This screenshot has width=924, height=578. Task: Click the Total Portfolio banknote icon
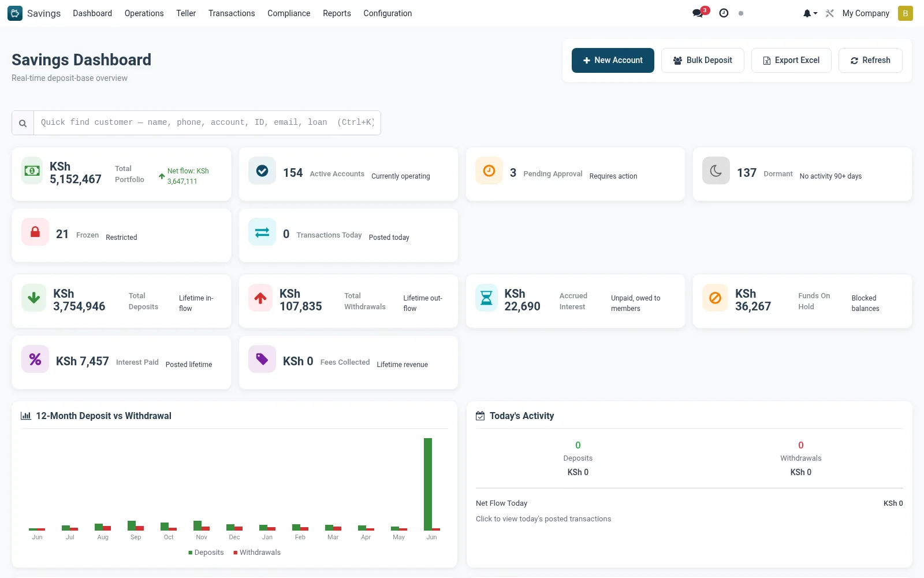click(x=32, y=171)
